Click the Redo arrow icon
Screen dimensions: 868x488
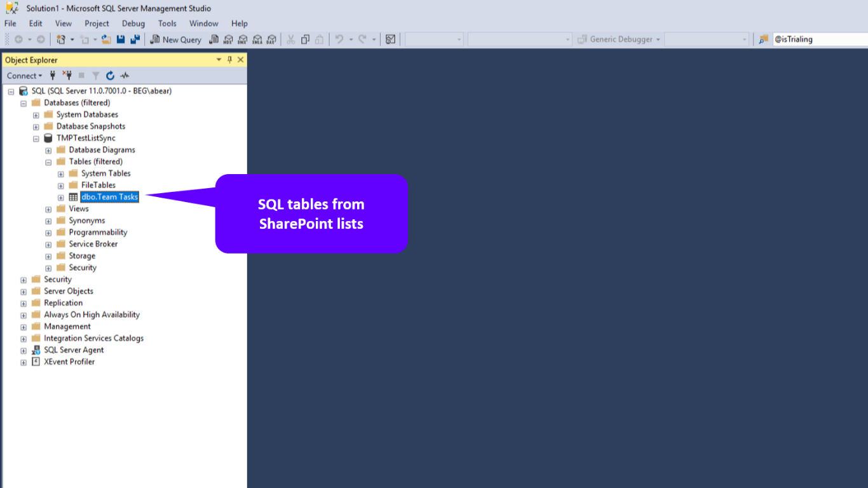click(362, 39)
